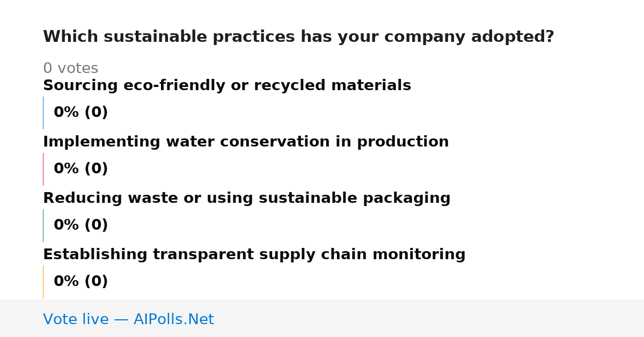Viewport: 644px width, 337px height.
Task: Click the 0 votes total count
Action: click(70, 69)
